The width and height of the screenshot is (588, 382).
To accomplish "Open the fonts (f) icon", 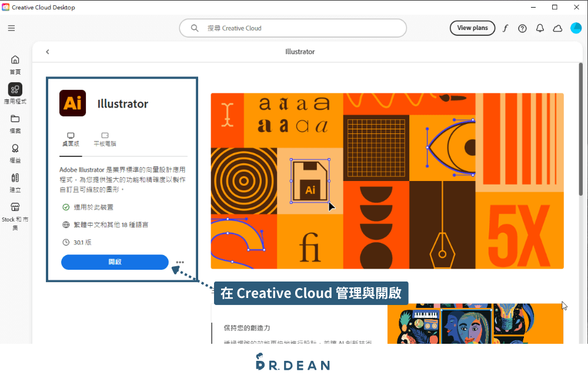I will pos(505,28).
